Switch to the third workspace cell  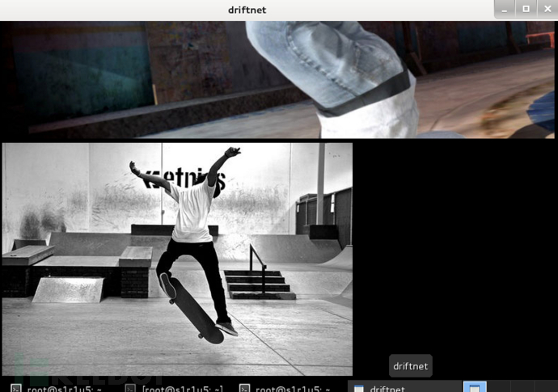pyautogui.click(x=522, y=386)
